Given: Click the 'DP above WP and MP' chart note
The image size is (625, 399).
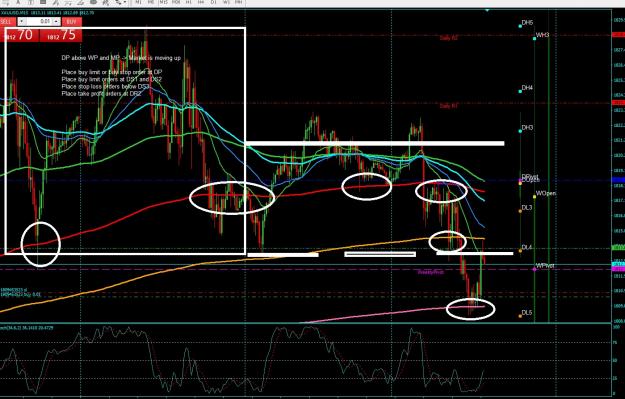Looking at the screenshot, I should pos(121,58).
